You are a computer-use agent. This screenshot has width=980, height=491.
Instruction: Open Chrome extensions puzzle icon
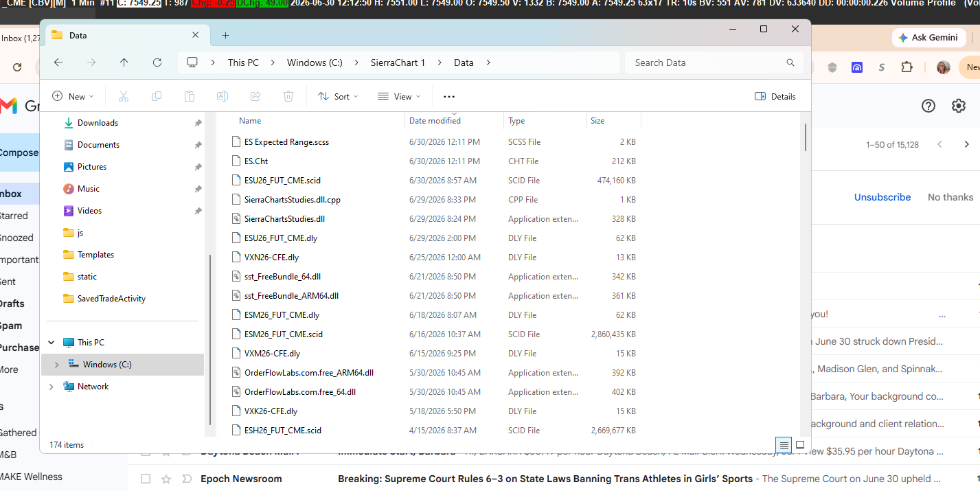tap(907, 67)
